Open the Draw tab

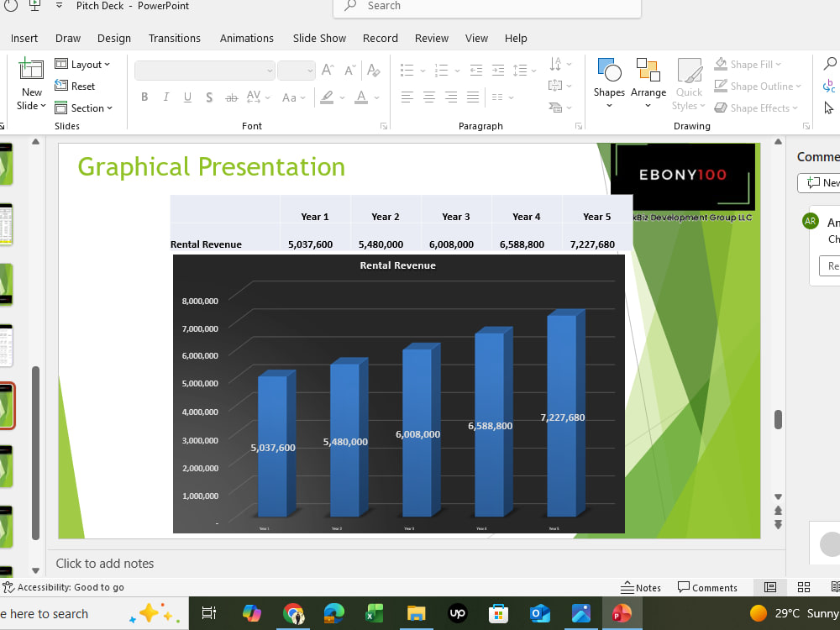(x=68, y=38)
